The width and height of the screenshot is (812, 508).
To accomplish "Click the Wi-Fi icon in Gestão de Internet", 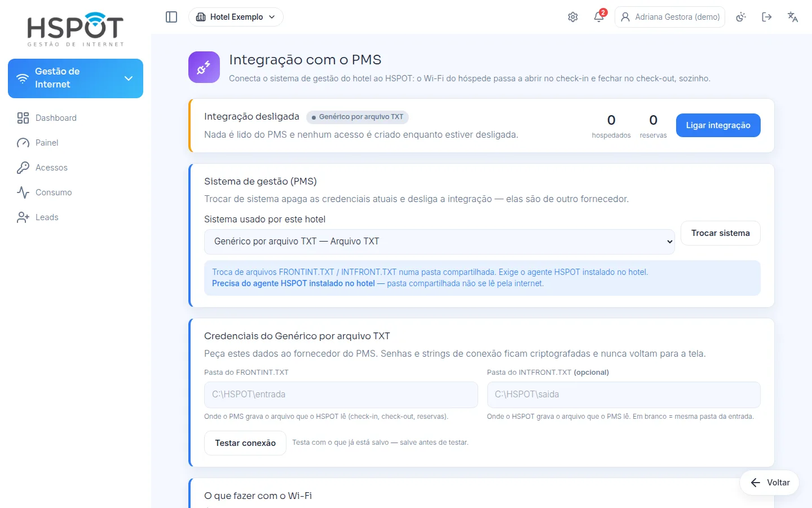I will [x=23, y=78].
